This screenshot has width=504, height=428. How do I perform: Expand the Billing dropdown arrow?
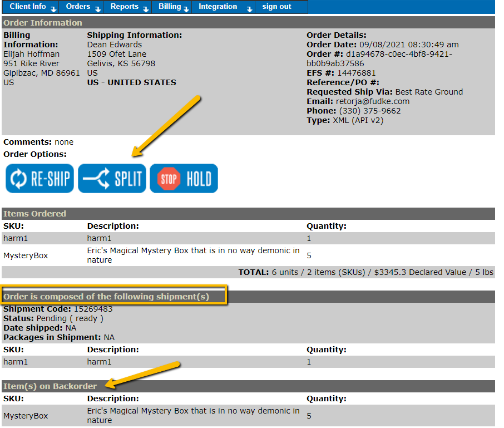[186, 9]
